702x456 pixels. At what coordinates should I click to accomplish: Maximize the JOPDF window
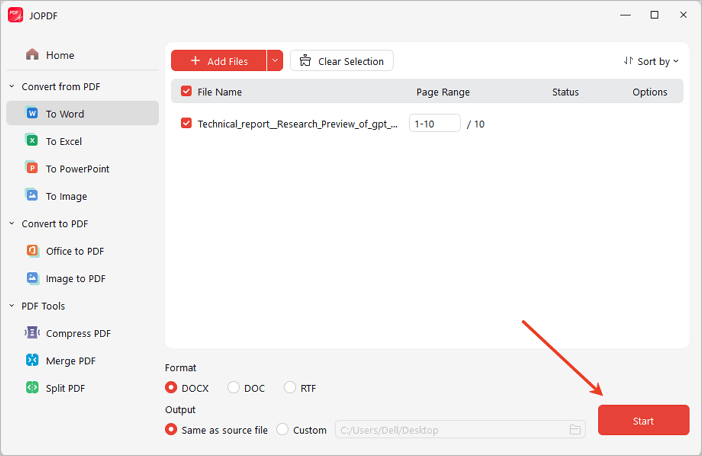[x=655, y=15]
